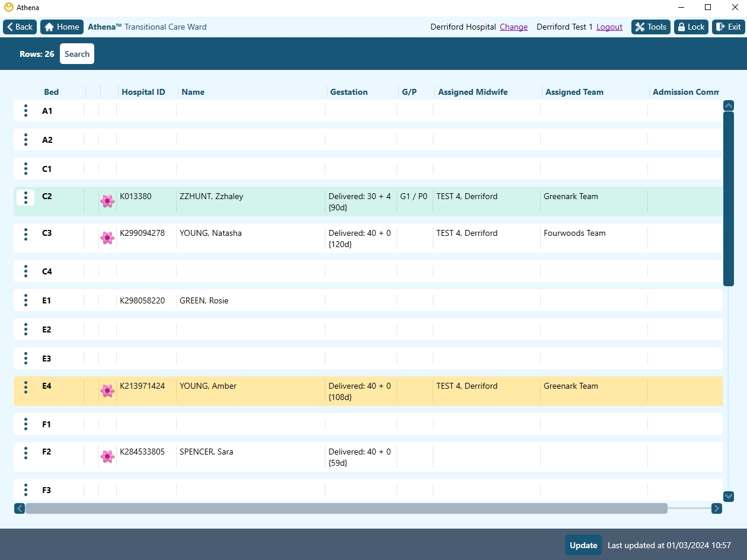The width and height of the screenshot is (747, 560).
Task: Sort by the Name column header
Action: pos(193,92)
